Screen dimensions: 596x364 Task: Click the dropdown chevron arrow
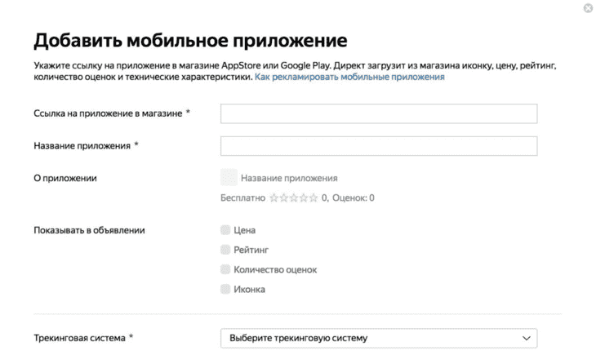tap(527, 338)
